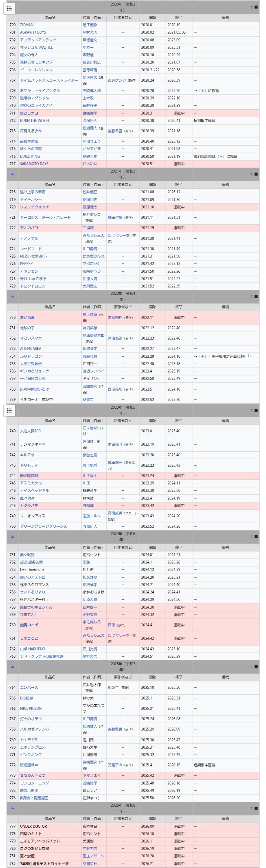
Task: Click the black square right of the 2021 header
Action: [256, 174]
